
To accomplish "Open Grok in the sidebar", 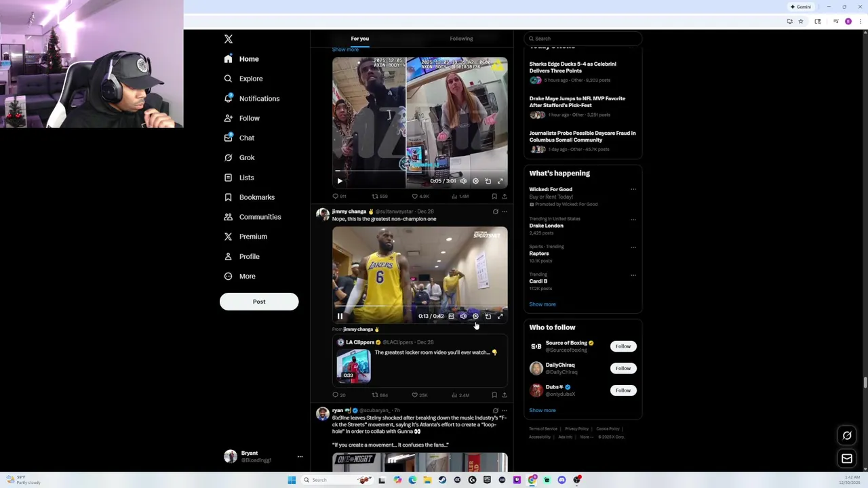I will pyautogui.click(x=239, y=157).
